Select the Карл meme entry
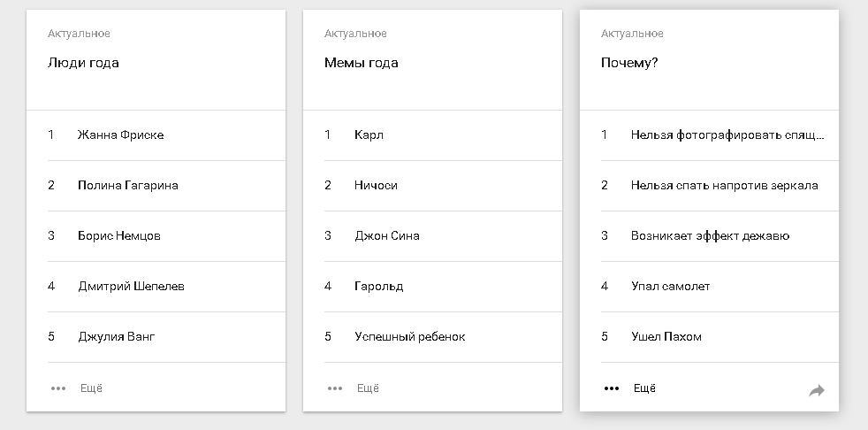The image size is (868, 430). tap(369, 135)
